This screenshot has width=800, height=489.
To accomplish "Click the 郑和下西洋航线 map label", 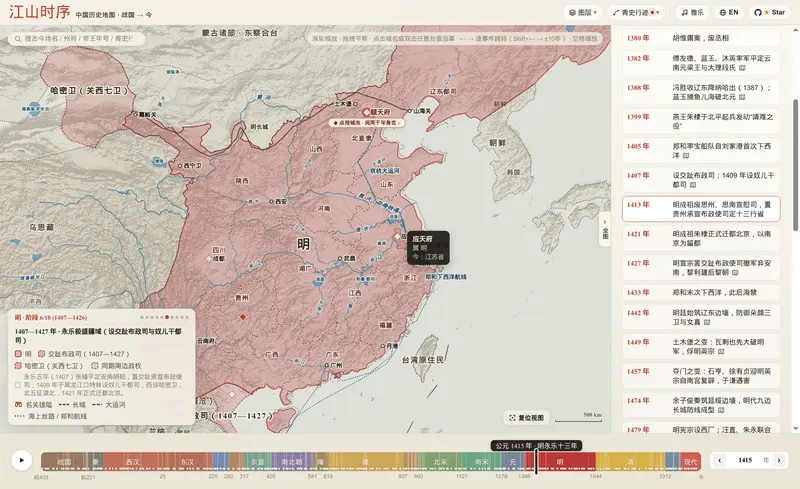I will point(446,277).
